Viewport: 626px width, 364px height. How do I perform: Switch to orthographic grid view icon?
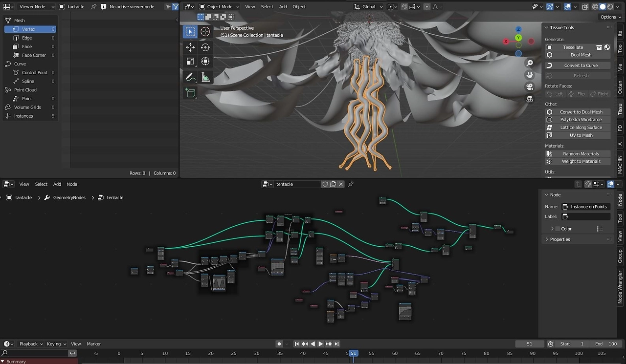[x=530, y=99]
